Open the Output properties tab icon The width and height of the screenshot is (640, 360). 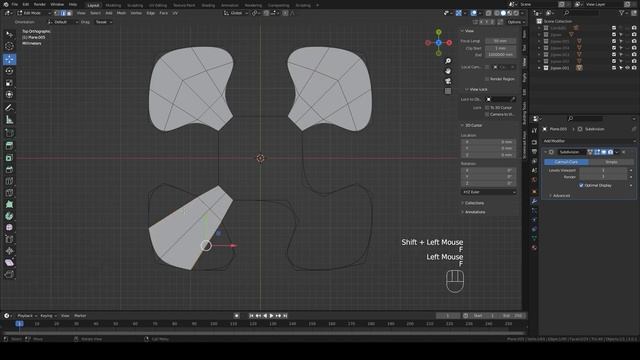pyautogui.click(x=534, y=151)
